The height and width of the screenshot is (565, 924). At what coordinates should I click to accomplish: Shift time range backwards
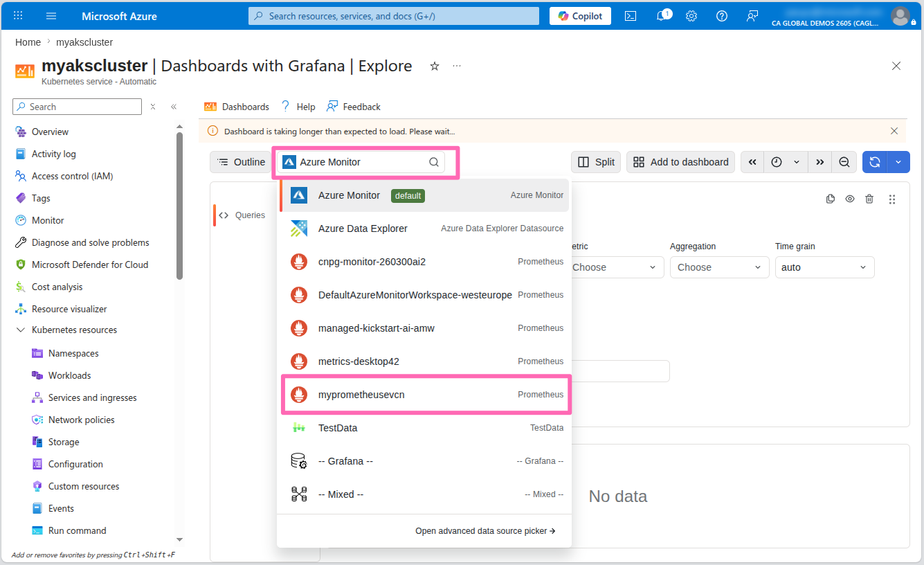(752, 162)
